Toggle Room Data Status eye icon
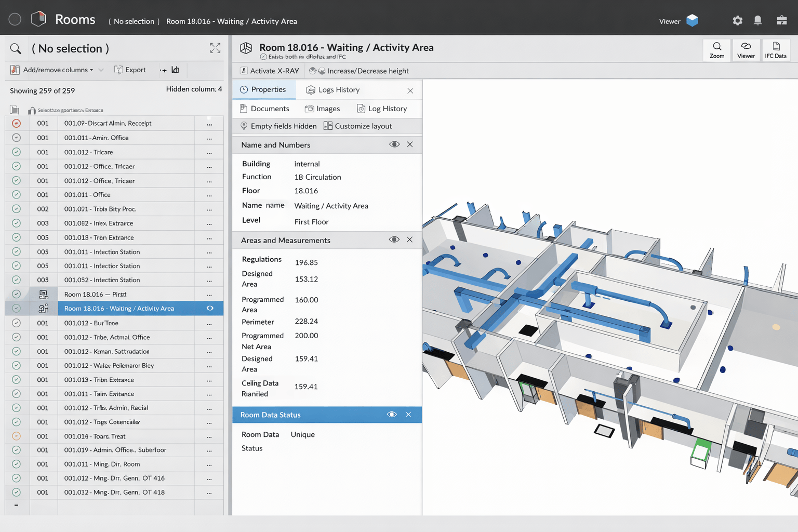 click(x=392, y=415)
